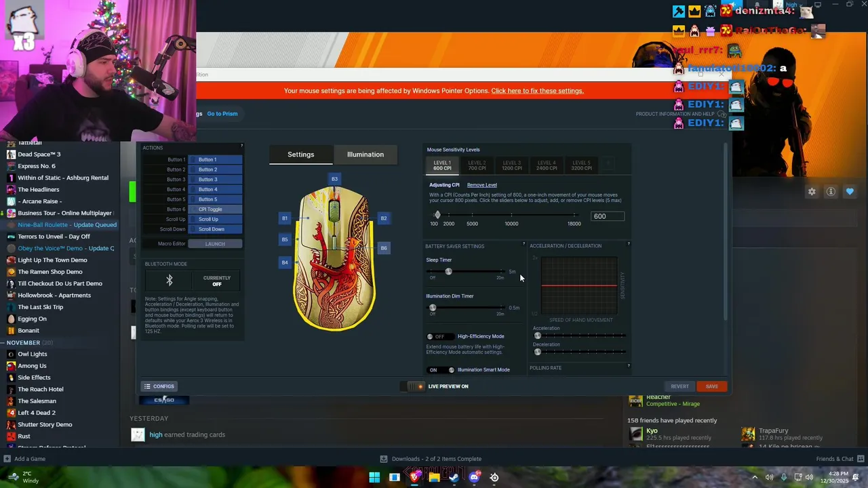Toggle Bluetooth mode Currently Off
Screen dimensions: 868x488
tap(216, 281)
